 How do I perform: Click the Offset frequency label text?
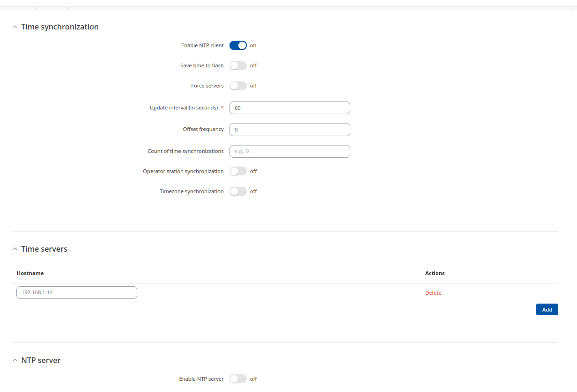pyautogui.click(x=203, y=129)
